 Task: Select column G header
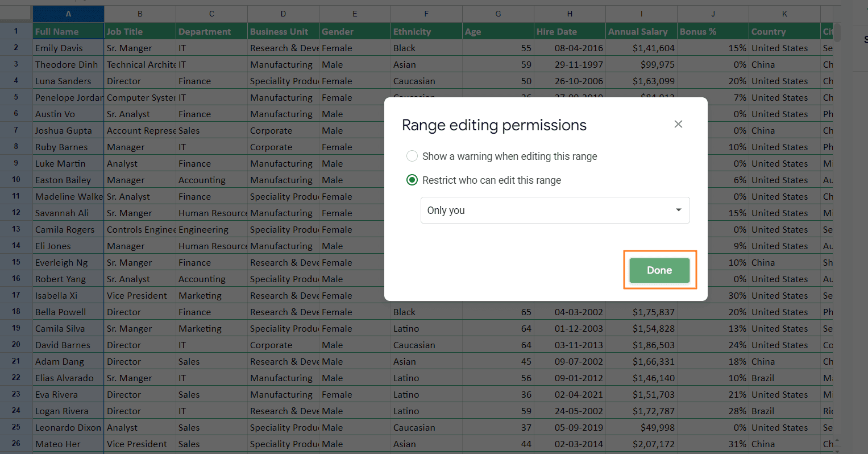click(x=498, y=14)
